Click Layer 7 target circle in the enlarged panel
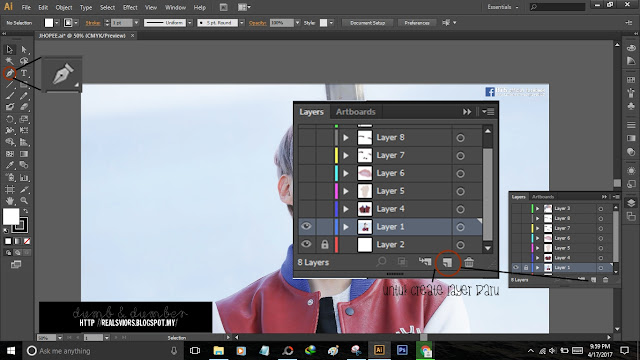 [x=460, y=156]
